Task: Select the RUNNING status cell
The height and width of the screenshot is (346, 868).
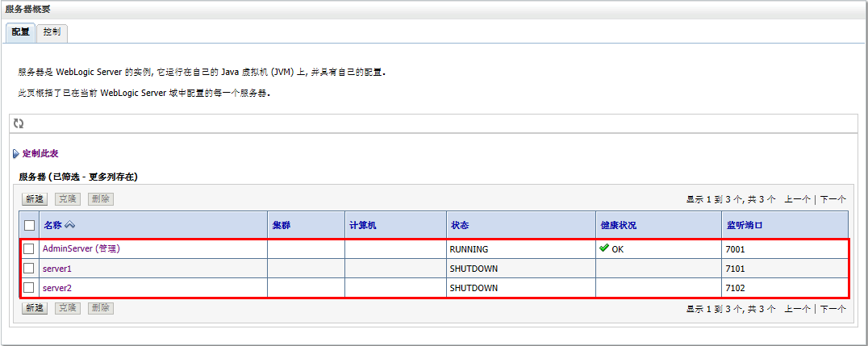Action: click(469, 249)
